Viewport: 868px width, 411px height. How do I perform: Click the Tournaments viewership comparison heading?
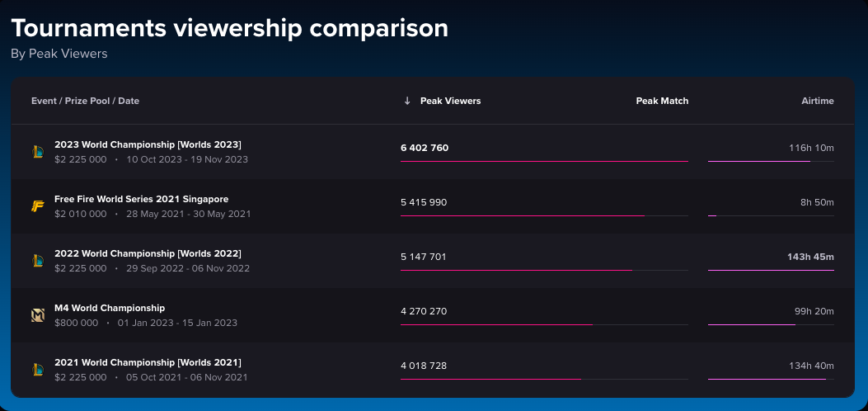230,28
